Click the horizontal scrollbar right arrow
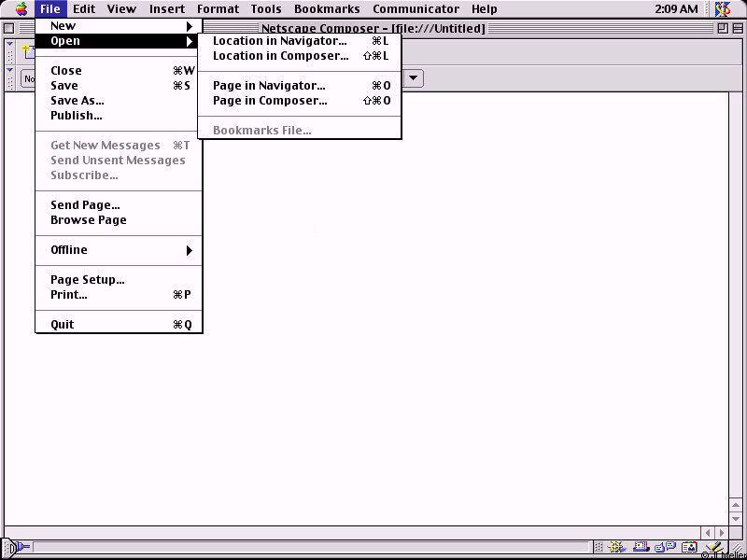747x560 pixels. tap(720, 533)
